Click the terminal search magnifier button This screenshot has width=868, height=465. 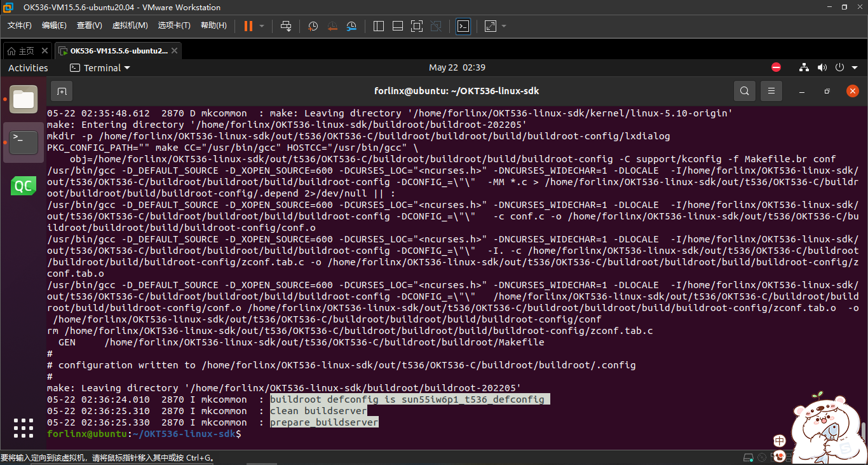[745, 91]
